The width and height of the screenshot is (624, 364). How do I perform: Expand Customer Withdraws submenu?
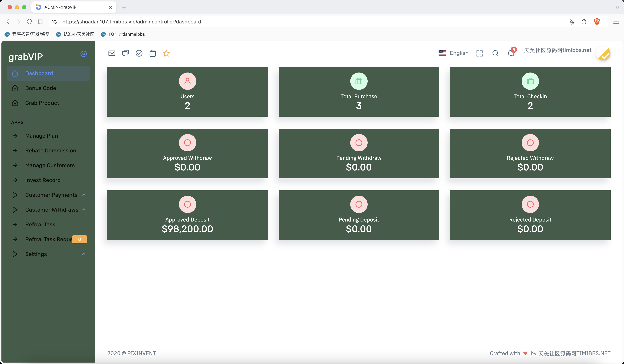[x=48, y=210]
